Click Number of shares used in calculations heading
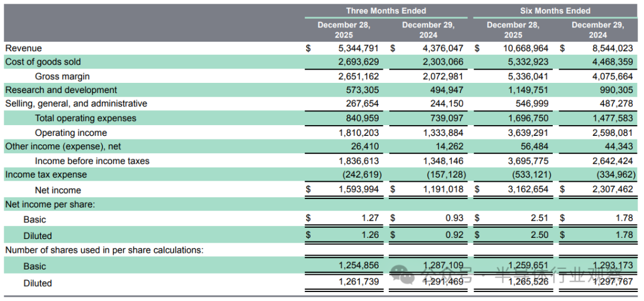Screen dimensions: 644x301 coord(104,250)
